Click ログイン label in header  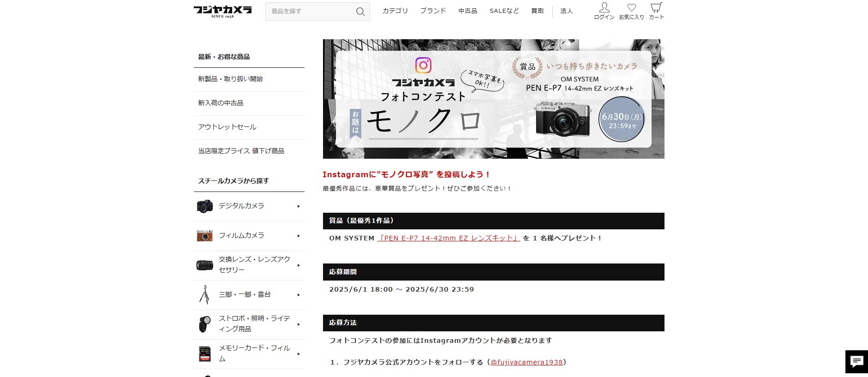[604, 17]
